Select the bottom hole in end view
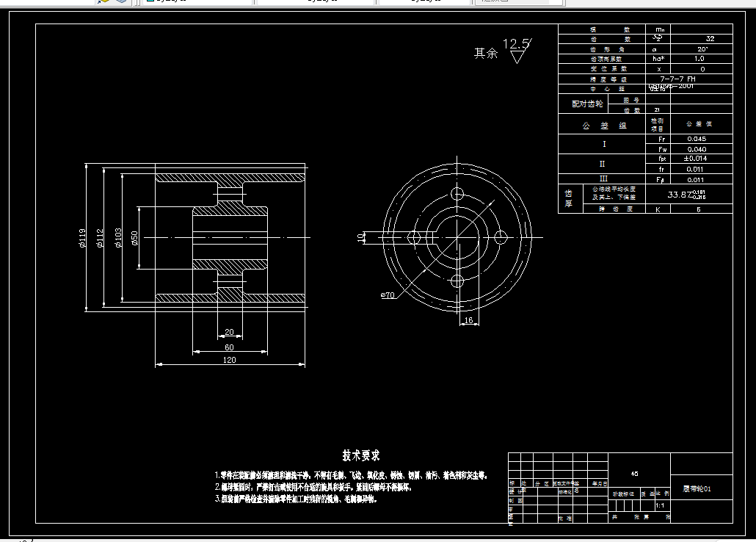 tap(457, 281)
